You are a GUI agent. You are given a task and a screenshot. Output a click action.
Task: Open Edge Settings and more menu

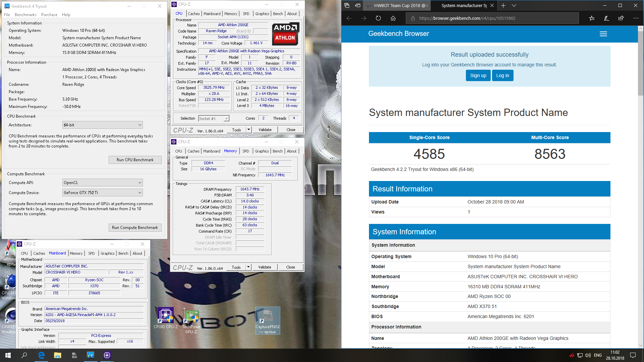(636, 18)
